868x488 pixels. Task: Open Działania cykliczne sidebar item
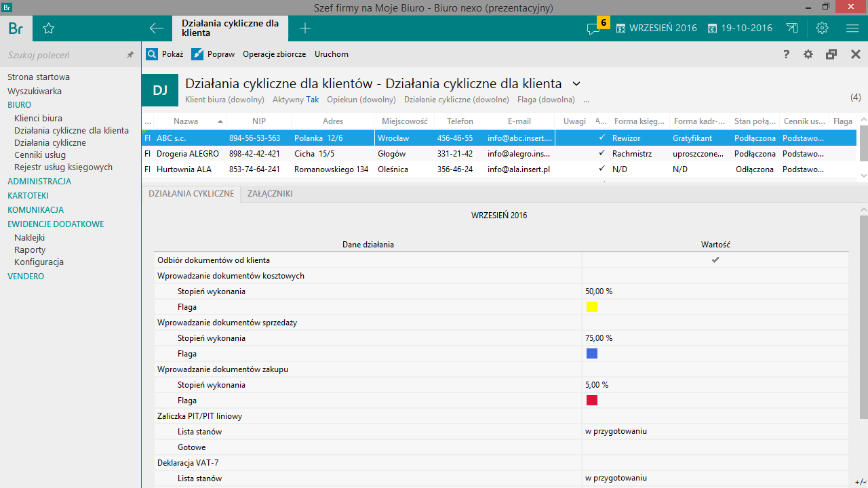(x=50, y=143)
